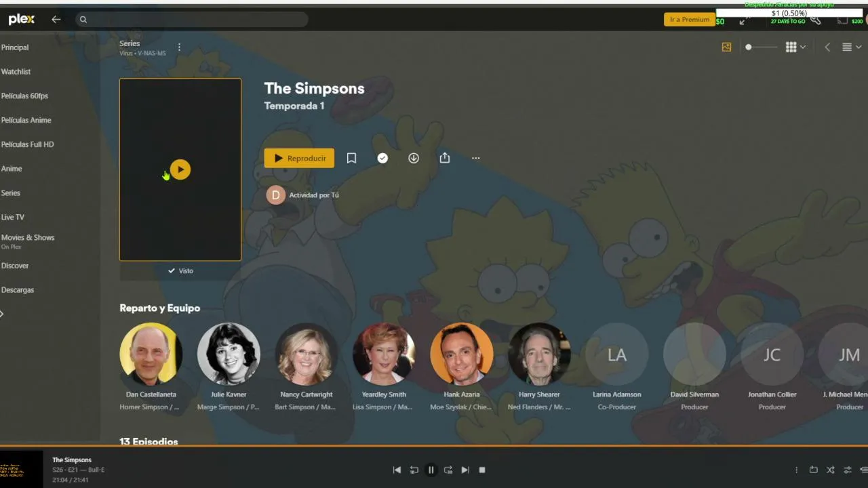This screenshot has width=868, height=488.
Task: Rewind 10 seconds in player
Action: [x=414, y=470]
